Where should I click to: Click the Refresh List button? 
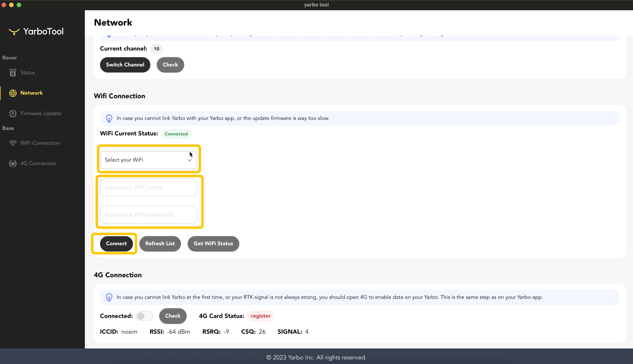point(160,244)
